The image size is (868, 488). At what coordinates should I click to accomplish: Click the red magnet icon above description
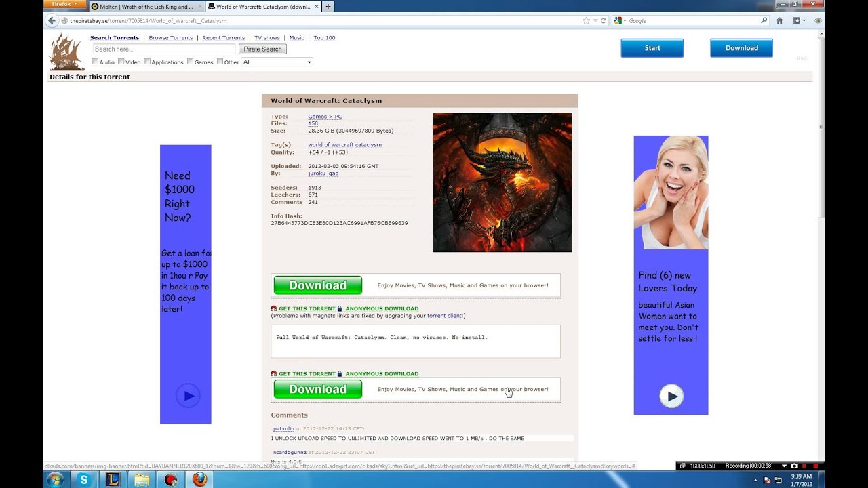pos(274,308)
